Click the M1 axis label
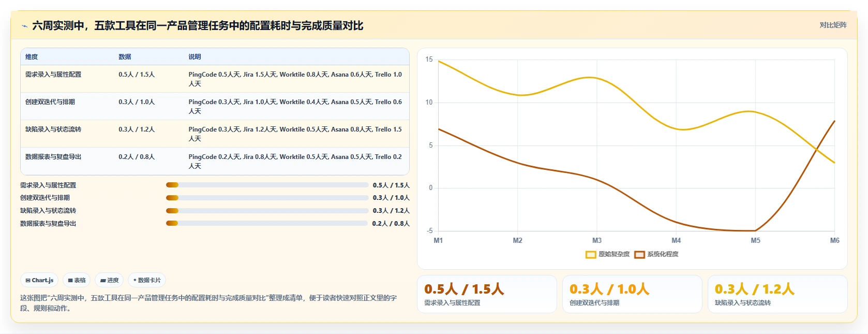This screenshot has width=868, height=334. coord(438,241)
